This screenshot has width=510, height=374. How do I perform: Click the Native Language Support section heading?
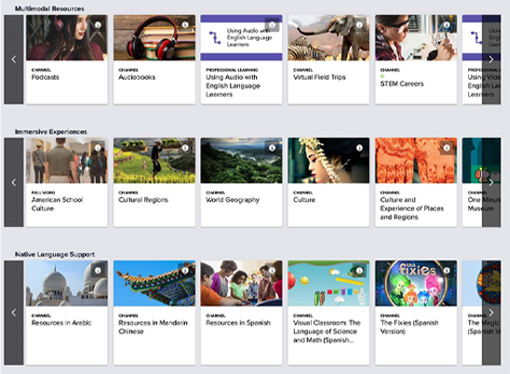[55, 254]
